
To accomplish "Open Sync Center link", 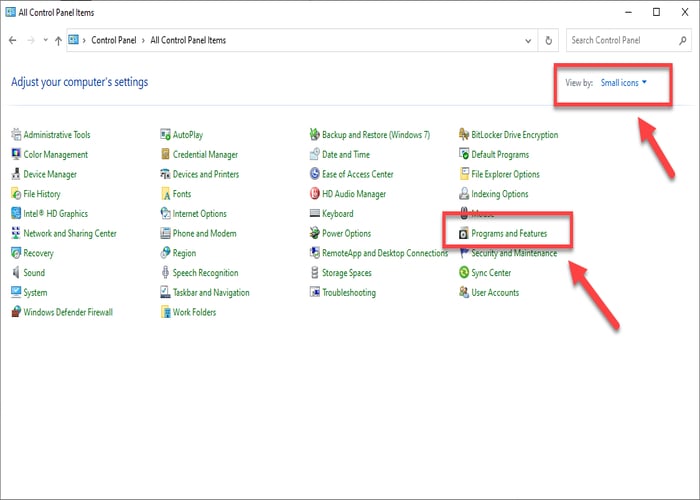I will (491, 273).
